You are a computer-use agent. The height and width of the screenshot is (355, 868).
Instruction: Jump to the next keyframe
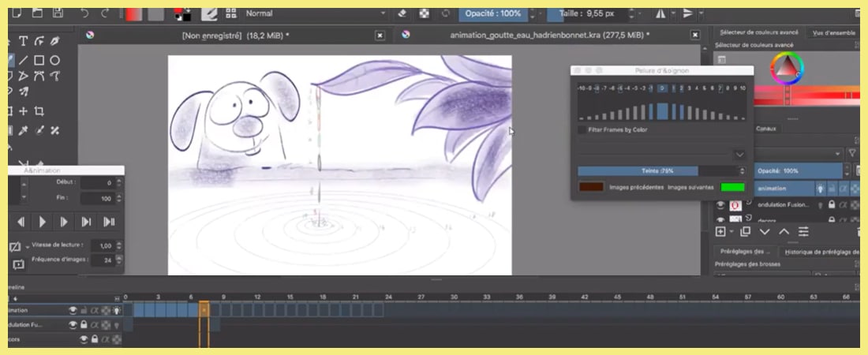coord(86,222)
